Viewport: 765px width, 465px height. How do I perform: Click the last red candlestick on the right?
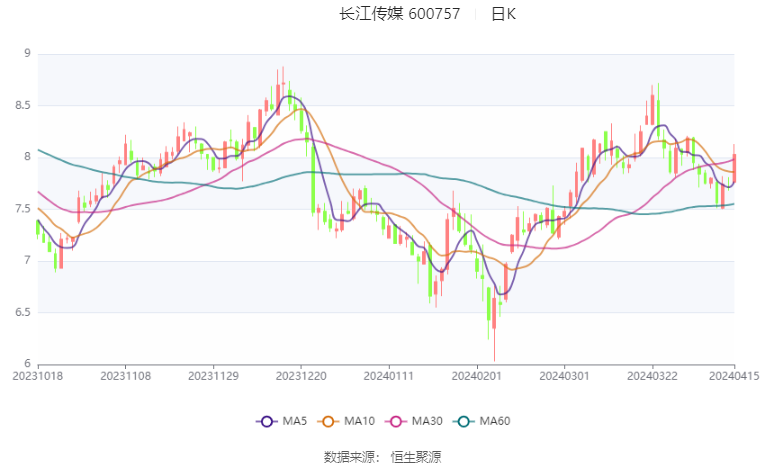click(x=735, y=166)
